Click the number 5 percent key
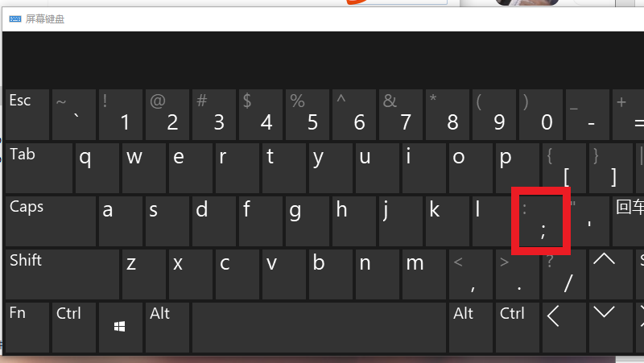Screen dimensions: 644x363 coord(308,115)
